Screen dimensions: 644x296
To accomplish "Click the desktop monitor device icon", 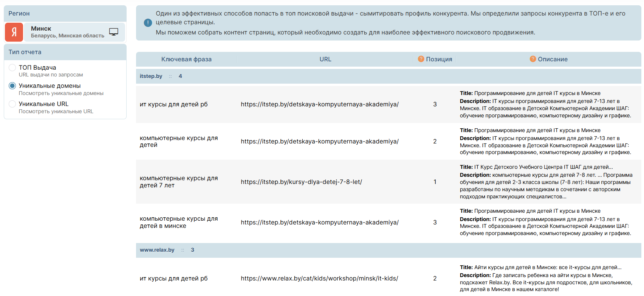I will coord(114,32).
